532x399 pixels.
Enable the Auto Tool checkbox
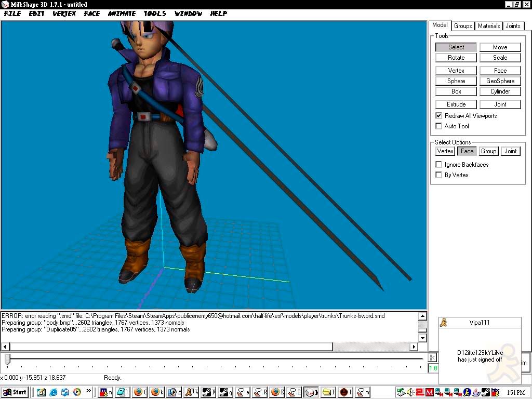pos(438,126)
